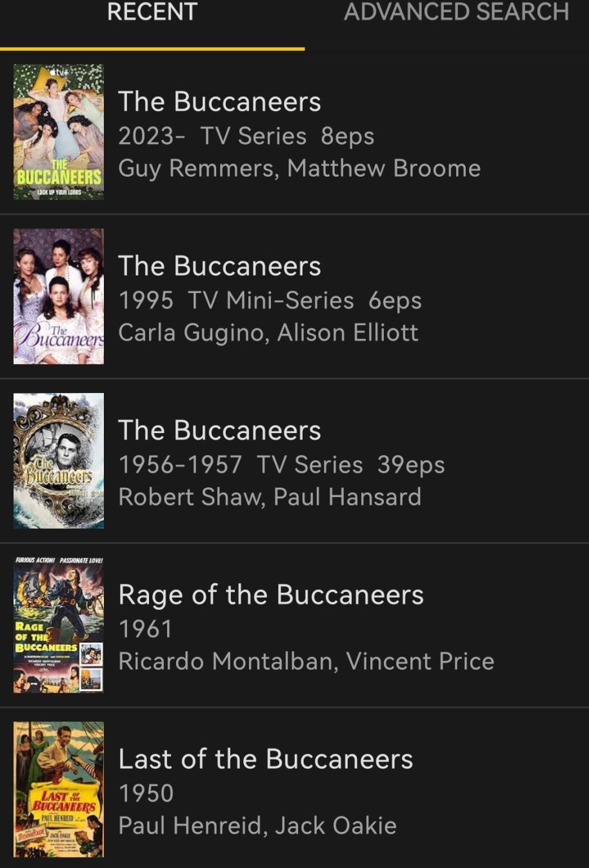Click the Rage of the Buccaneers poster

(59, 625)
